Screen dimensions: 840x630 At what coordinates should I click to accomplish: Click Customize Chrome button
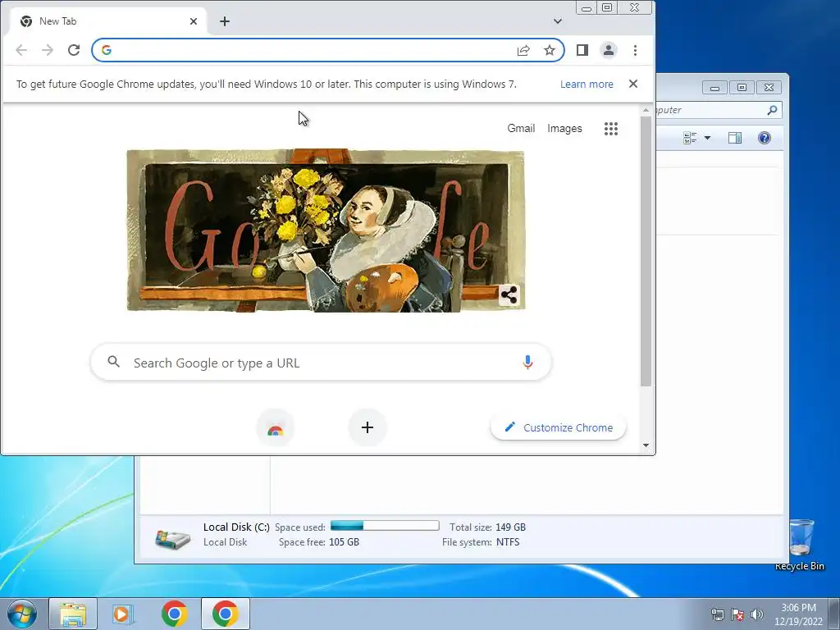click(558, 427)
